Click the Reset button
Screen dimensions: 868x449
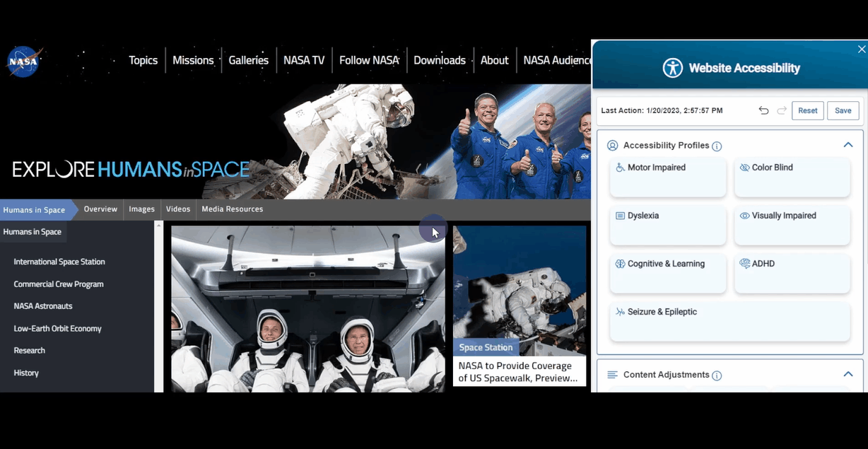tap(808, 110)
